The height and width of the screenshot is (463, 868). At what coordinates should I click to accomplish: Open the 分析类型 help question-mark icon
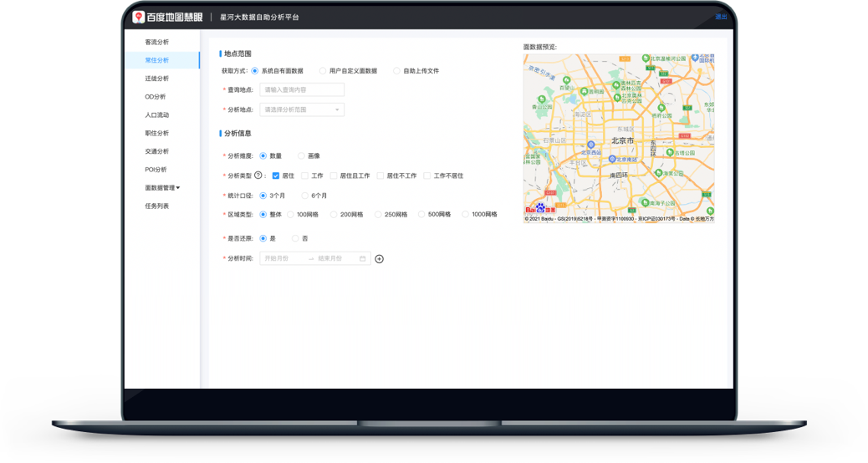pyautogui.click(x=258, y=176)
